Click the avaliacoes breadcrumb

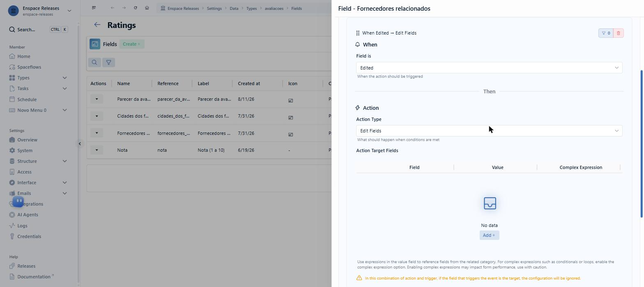(274, 8)
